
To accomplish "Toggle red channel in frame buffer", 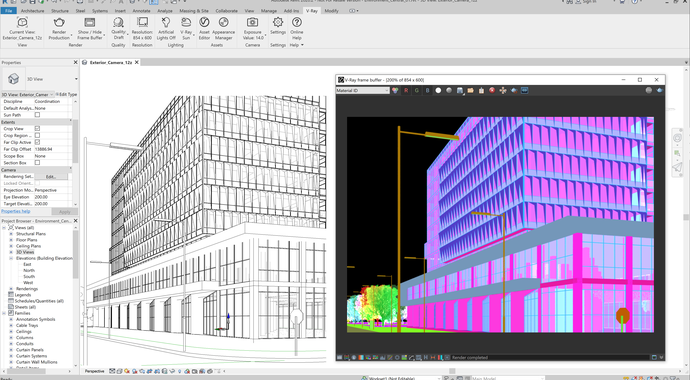I will click(x=406, y=90).
